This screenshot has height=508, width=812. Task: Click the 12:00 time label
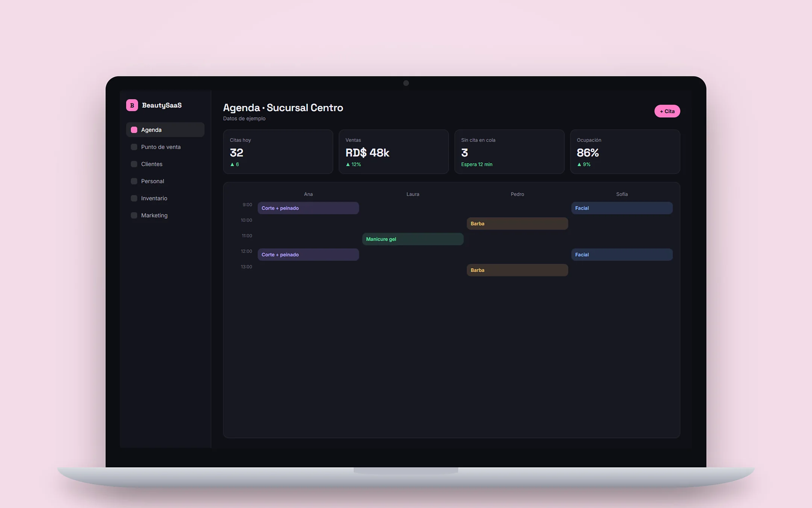[x=246, y=251]
